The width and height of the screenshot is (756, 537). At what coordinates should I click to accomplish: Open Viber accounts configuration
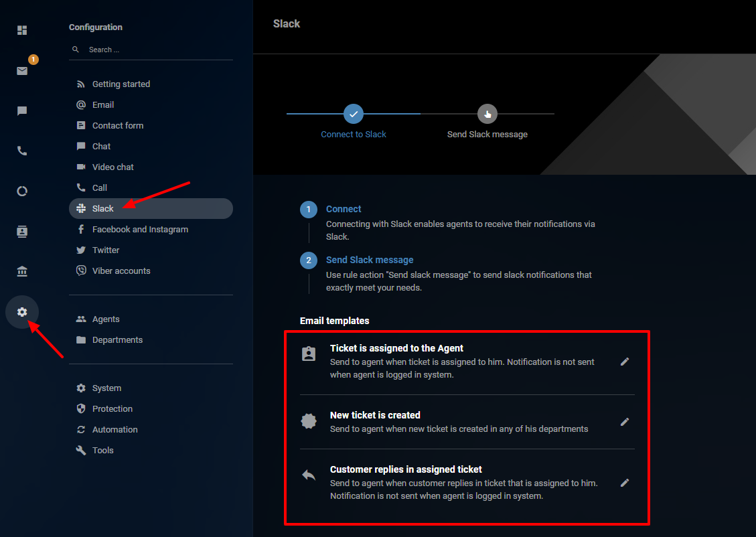tap(151, 271)
